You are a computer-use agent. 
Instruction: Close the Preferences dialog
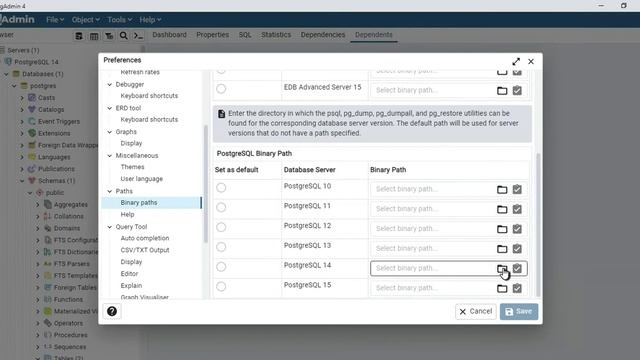(531, 62)
